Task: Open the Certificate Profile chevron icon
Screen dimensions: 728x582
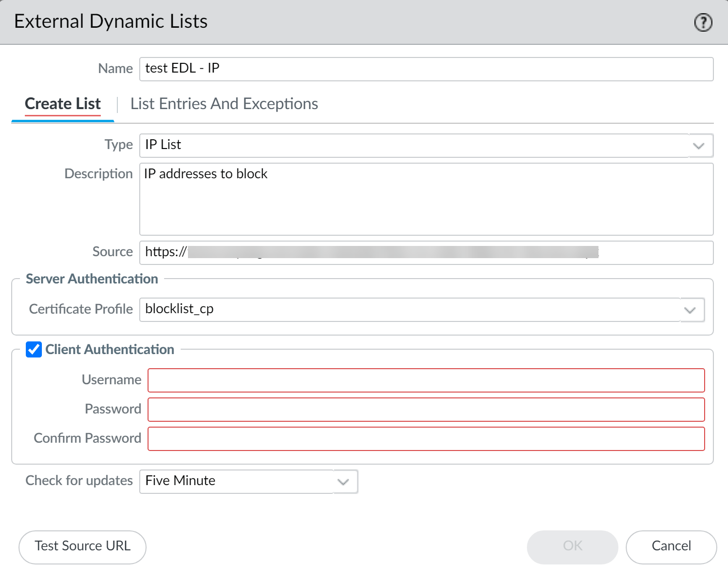Action: tap(690, 310)
